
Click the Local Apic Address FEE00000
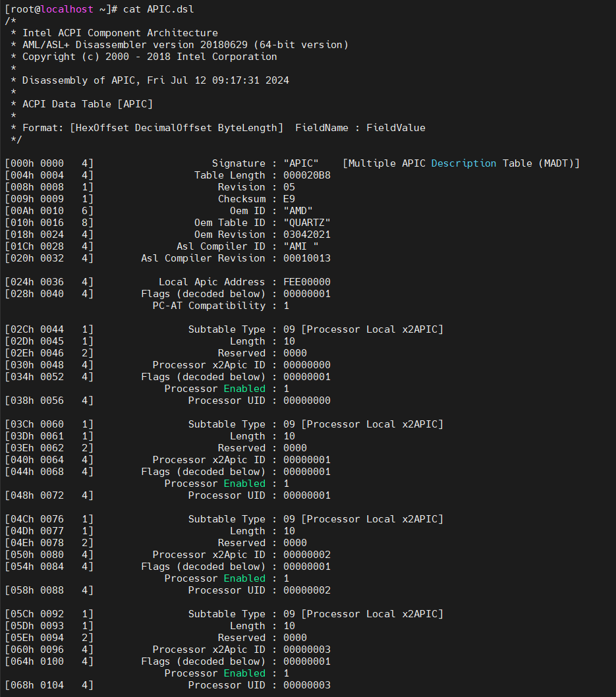(x=306, y=282)
